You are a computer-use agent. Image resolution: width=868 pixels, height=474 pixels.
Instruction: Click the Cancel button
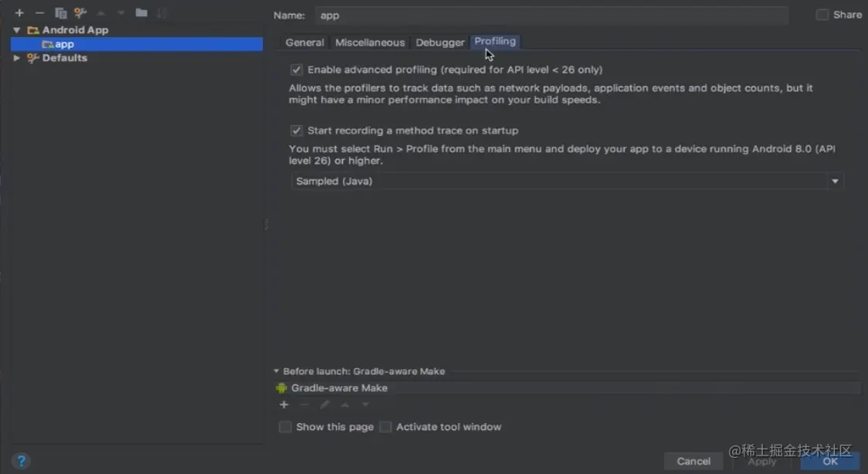pyautogui.click(x=693, y=461)
